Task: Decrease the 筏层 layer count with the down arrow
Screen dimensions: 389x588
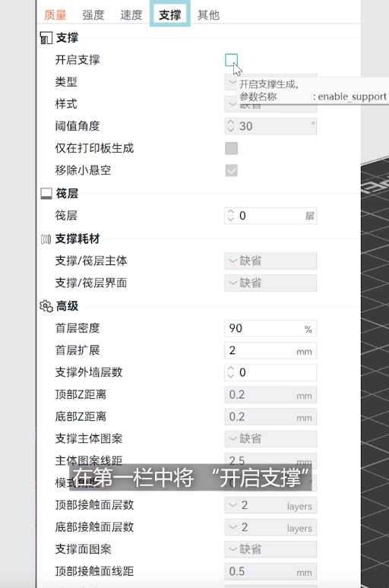Action: pyautogui.click(x=231, y=219)
